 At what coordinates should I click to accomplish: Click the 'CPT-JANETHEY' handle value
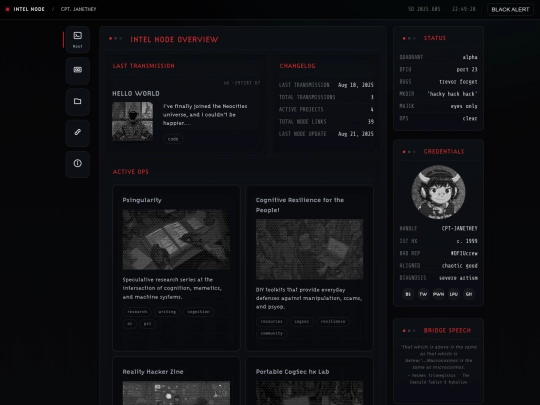(x=459, y=229)
